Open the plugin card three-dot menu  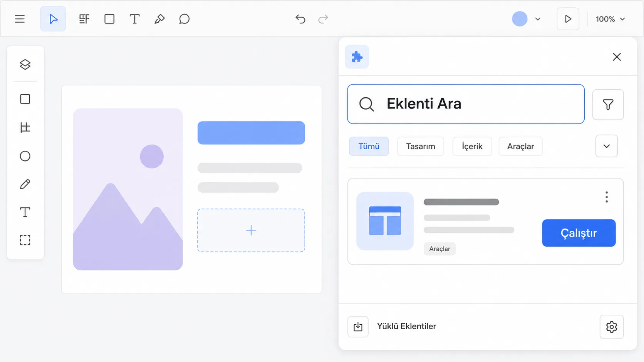607,197
